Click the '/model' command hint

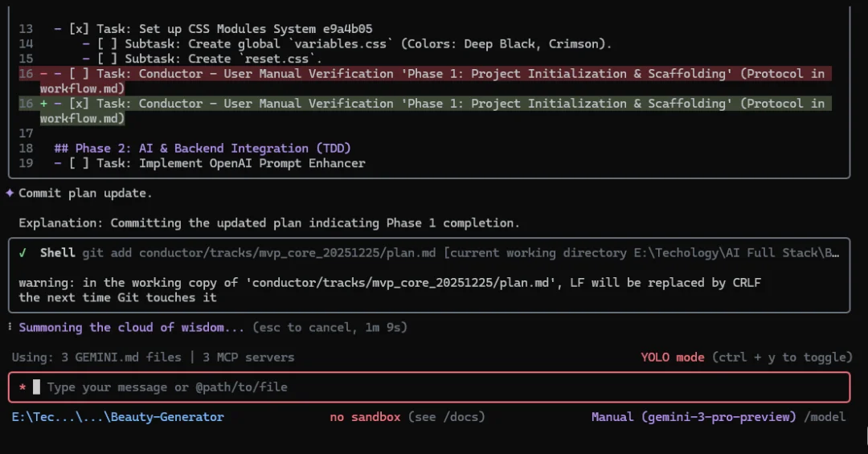coord(825,417)
